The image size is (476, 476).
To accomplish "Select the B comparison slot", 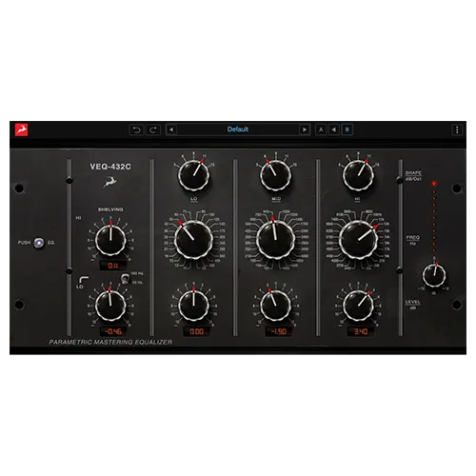I will 347,129.
